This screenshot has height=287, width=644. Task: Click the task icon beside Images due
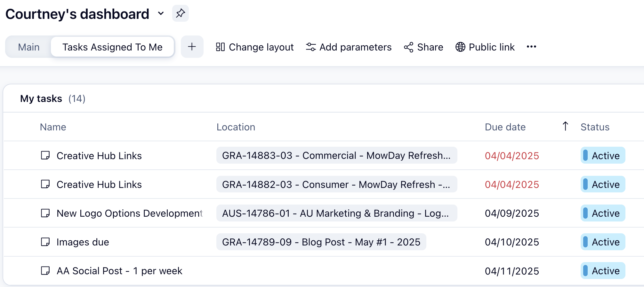(45, 242)
